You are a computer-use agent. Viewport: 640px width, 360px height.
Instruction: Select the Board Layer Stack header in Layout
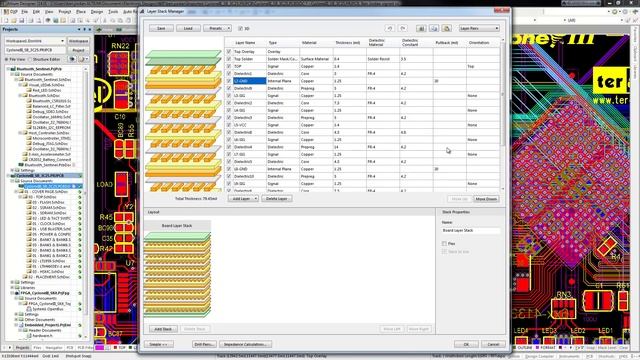tap(177, 226)
